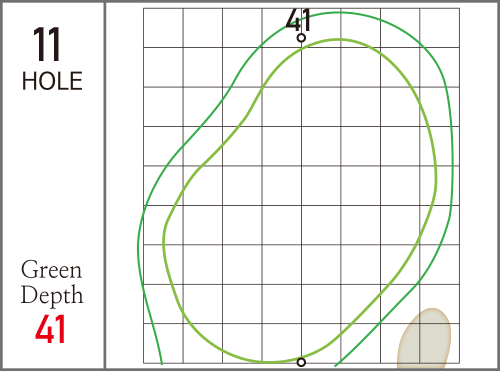The width and height of the screenshot is (500, 371).
Task: Click the bottom-left grid cell
Action: [163, 343]
